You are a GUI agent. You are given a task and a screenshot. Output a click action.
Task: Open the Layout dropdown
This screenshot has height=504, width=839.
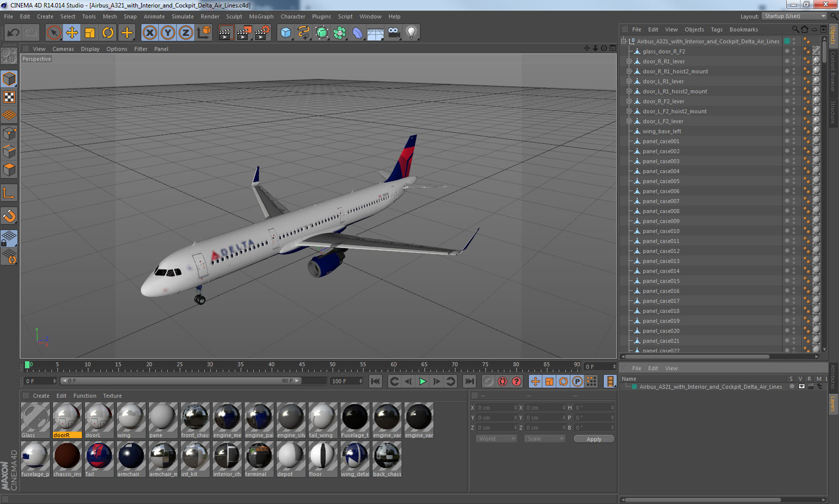(795, 16)
